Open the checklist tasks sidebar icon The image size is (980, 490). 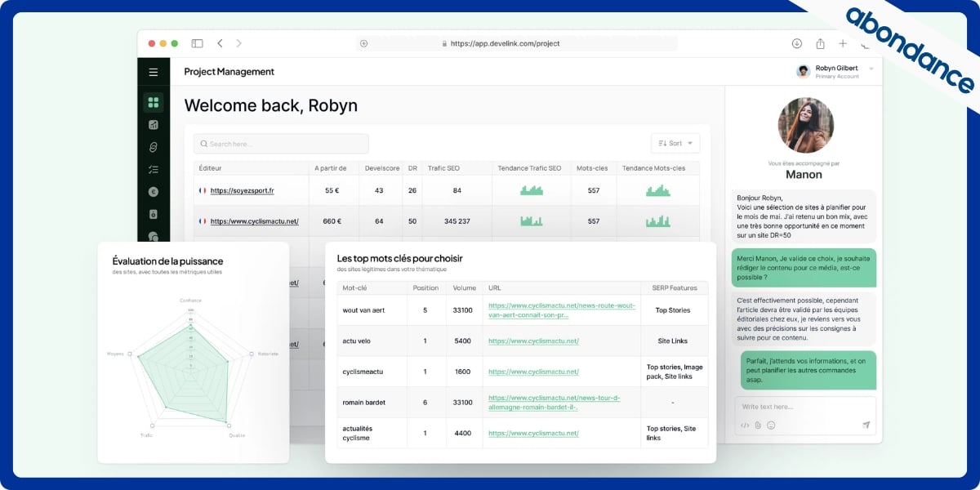pyautogui.click(x=153, y=170)
